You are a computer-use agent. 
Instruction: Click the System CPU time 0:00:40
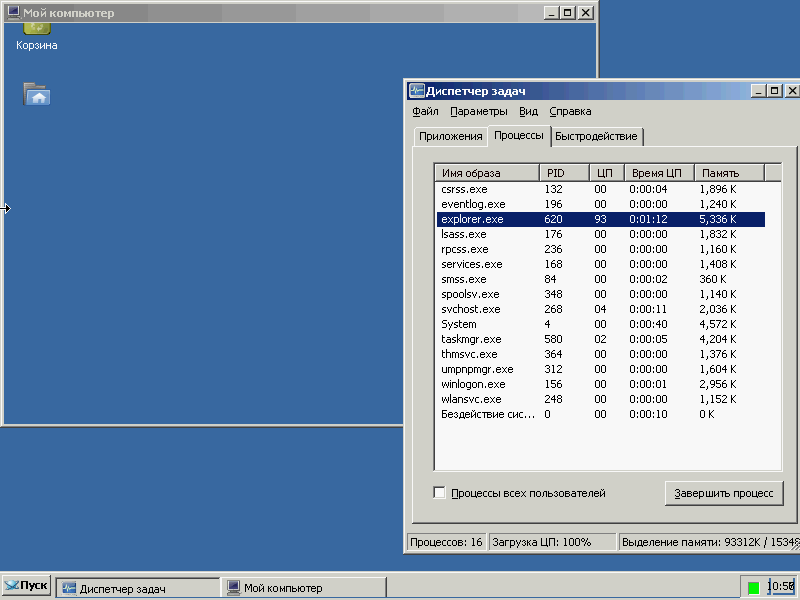[x=648, y=324]
